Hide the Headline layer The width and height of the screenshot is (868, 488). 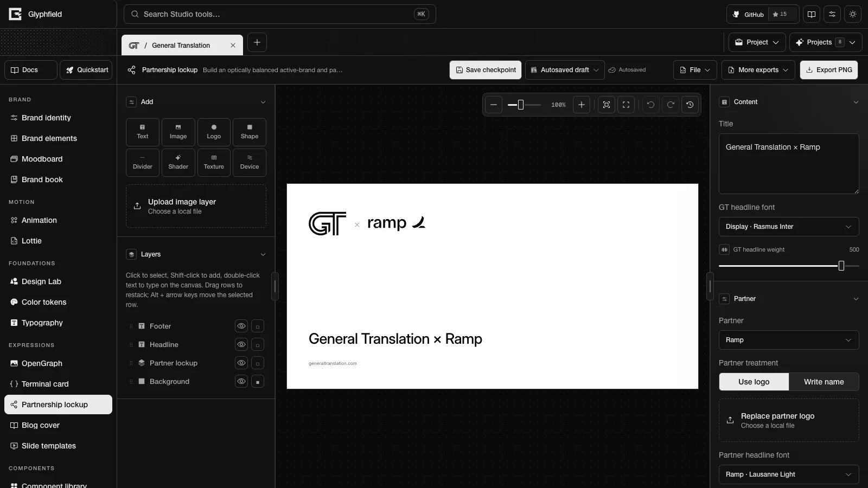point(241,344)
